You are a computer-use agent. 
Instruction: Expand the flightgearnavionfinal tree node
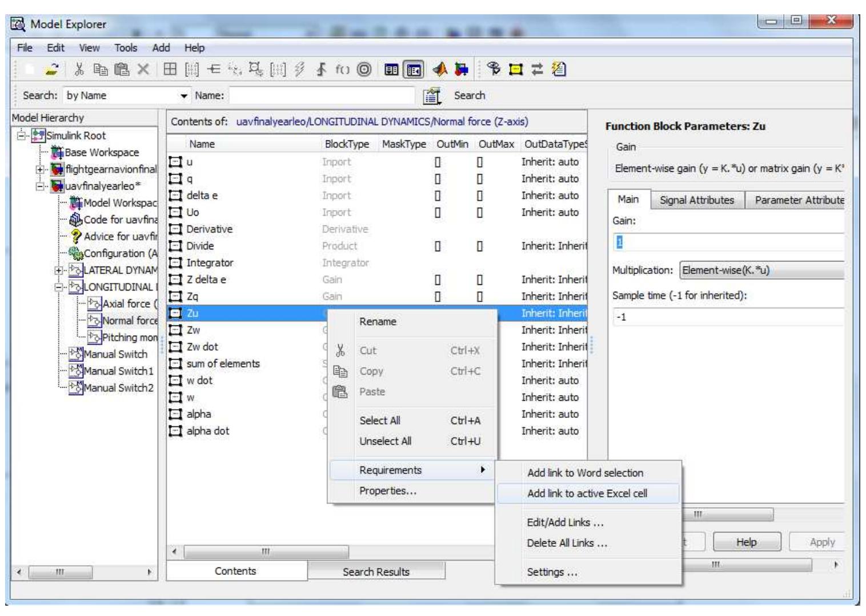(x=41, y=170)
